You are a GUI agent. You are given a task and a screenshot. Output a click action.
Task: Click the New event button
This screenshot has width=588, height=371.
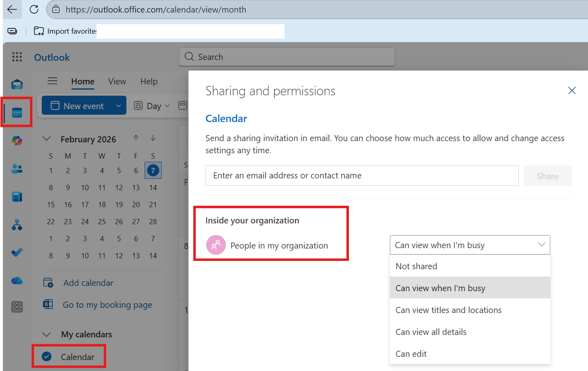pos(77,106)
